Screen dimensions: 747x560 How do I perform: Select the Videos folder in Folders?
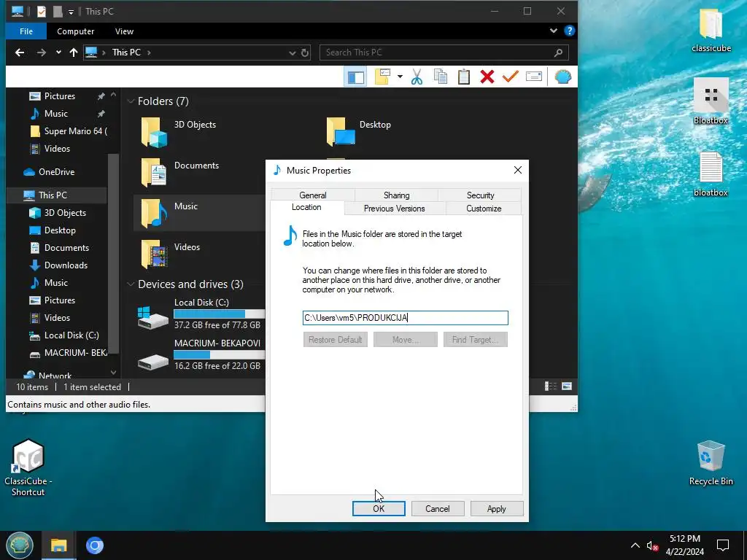pos(171,253)
